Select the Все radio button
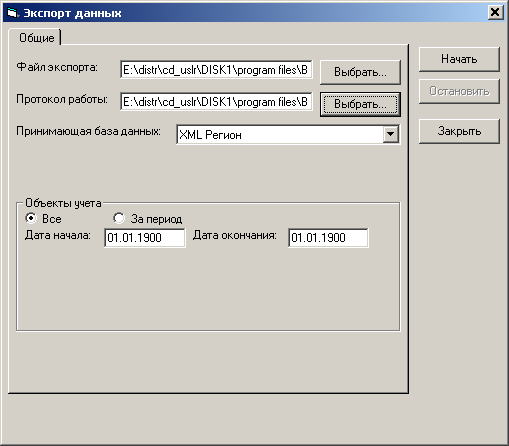The height and width of the screenshot is (446, 509). pyautogui.click(x=31, y=218)
